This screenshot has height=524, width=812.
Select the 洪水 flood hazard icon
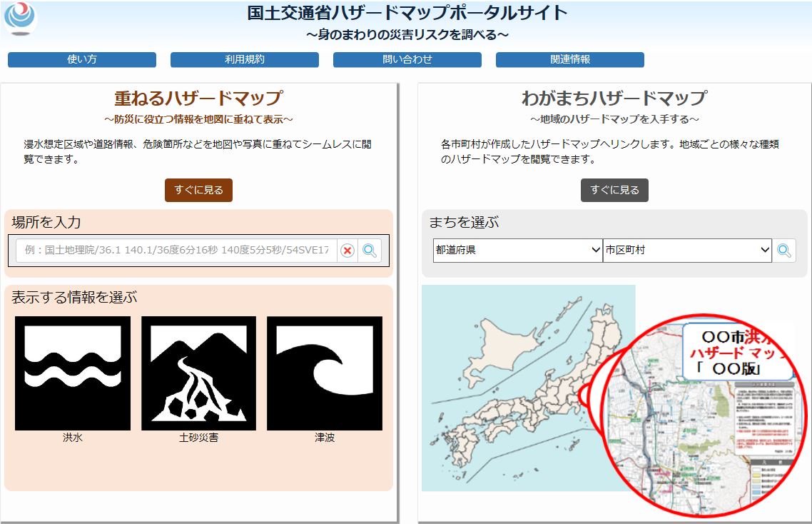[73, 373]
